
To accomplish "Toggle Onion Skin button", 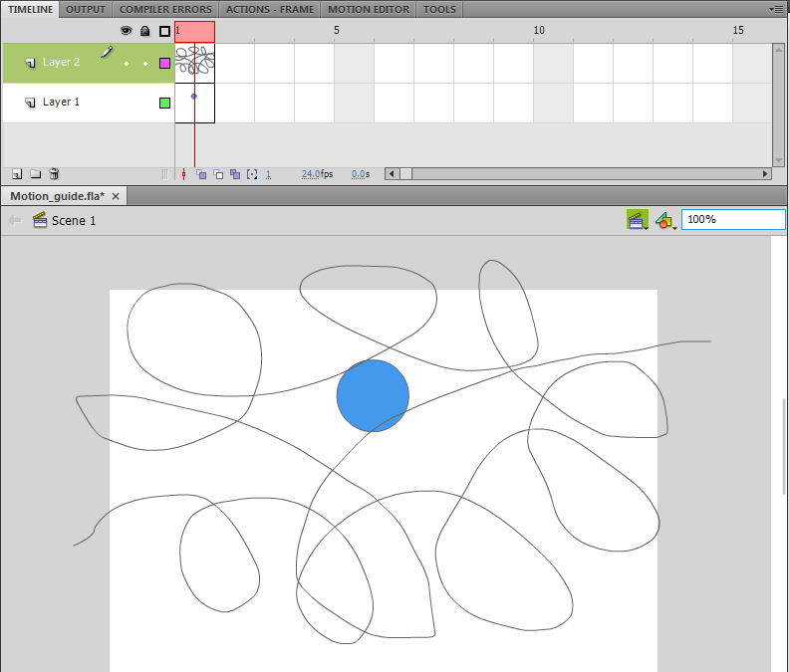I will point(201,174).
